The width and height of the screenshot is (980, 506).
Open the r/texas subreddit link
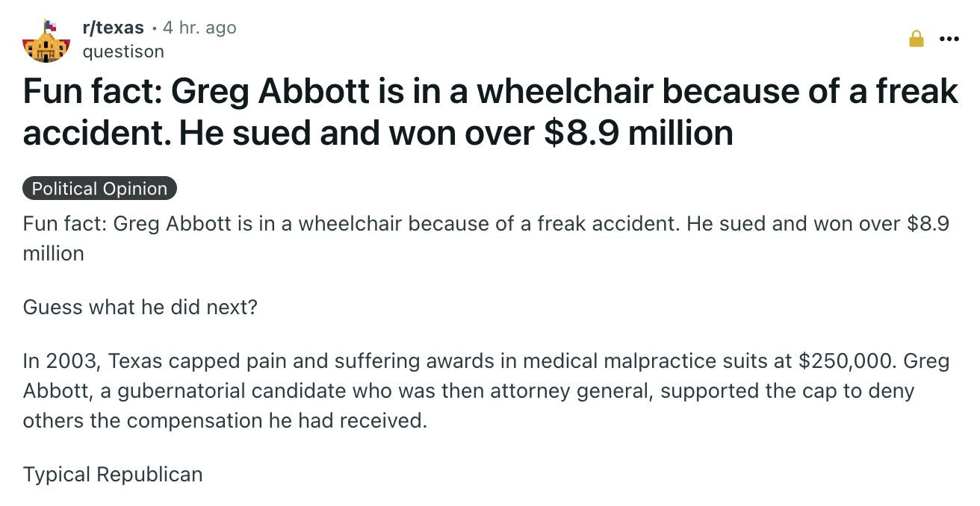click(113, 28)
